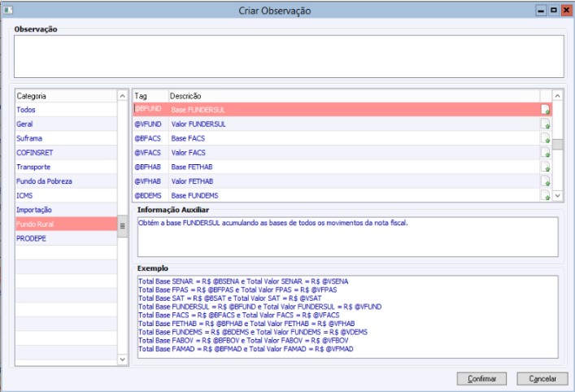Click the insert-tag icon in the @BFUND row
The image size is (575, 392).
(x=546, y=109)
